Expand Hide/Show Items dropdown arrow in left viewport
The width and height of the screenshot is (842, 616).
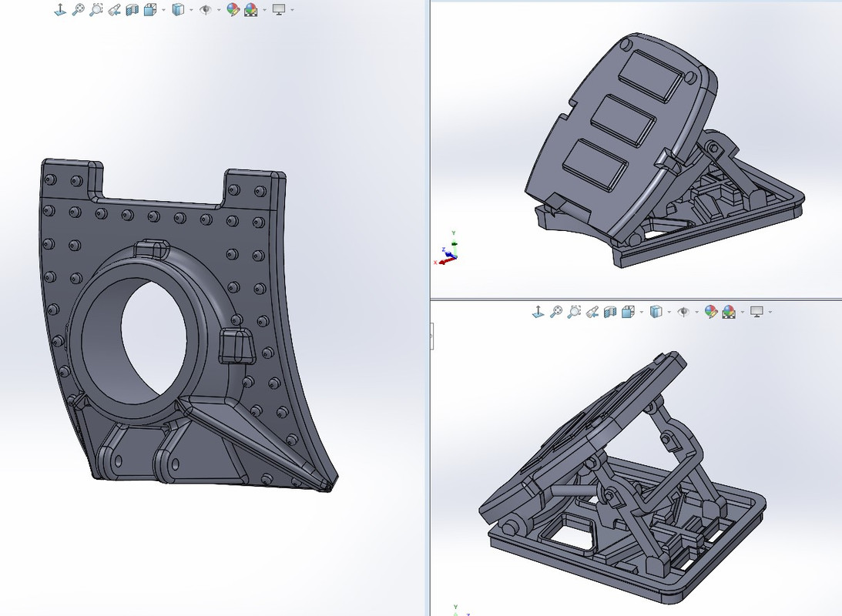(219, 10)
